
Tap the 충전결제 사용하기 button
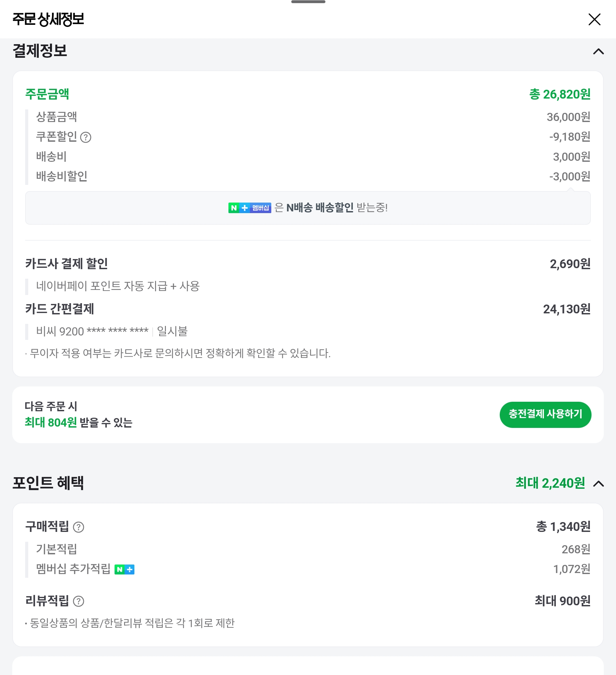pyautogui.click(x=545, y=414)
